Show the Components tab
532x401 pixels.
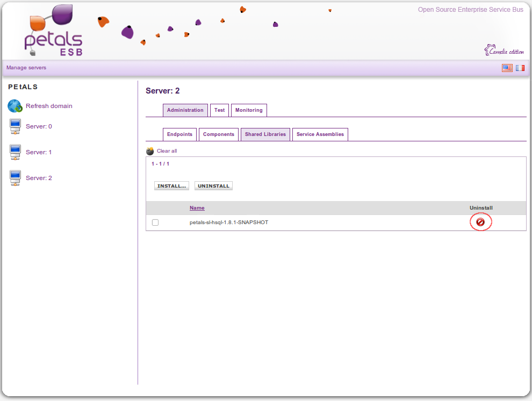click(x=218, y=134)
